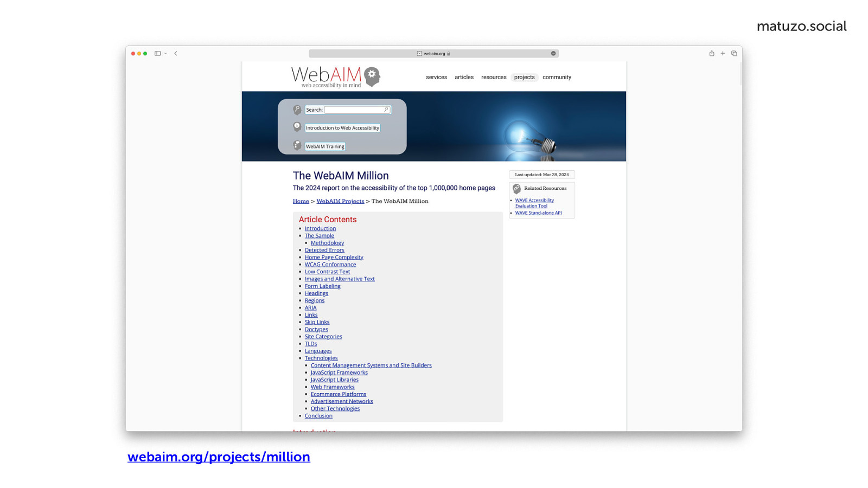
Task: Open Other Technologies link
Action: (x=335, y=409)
